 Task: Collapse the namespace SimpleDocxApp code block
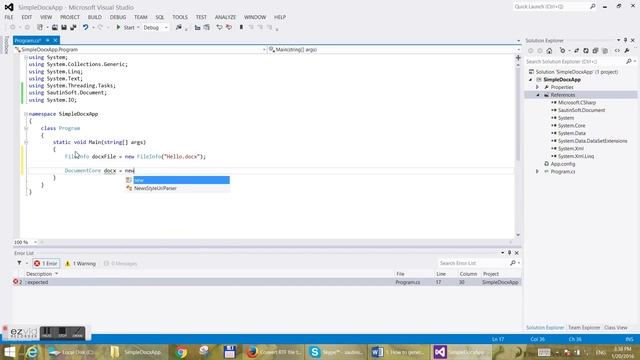pos(26,114)
